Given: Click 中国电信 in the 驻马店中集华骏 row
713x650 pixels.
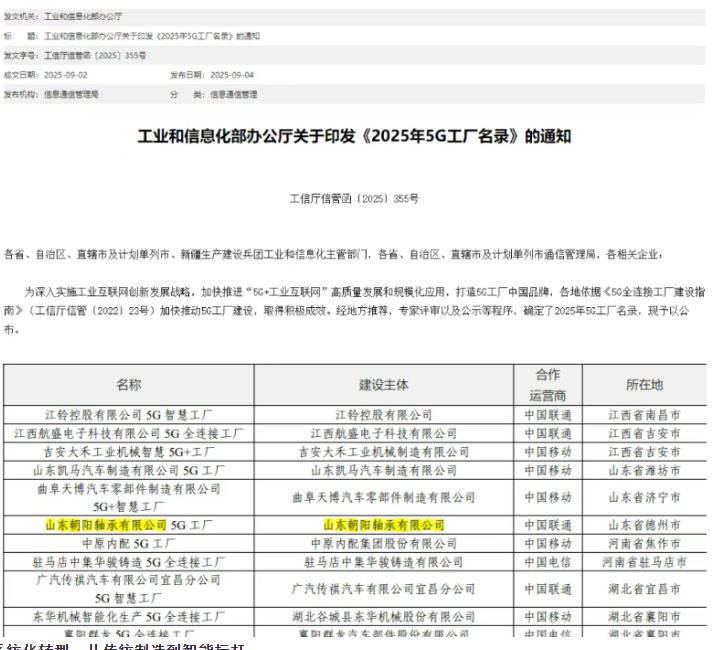Looking at the screenshot, I should point(548,562).
